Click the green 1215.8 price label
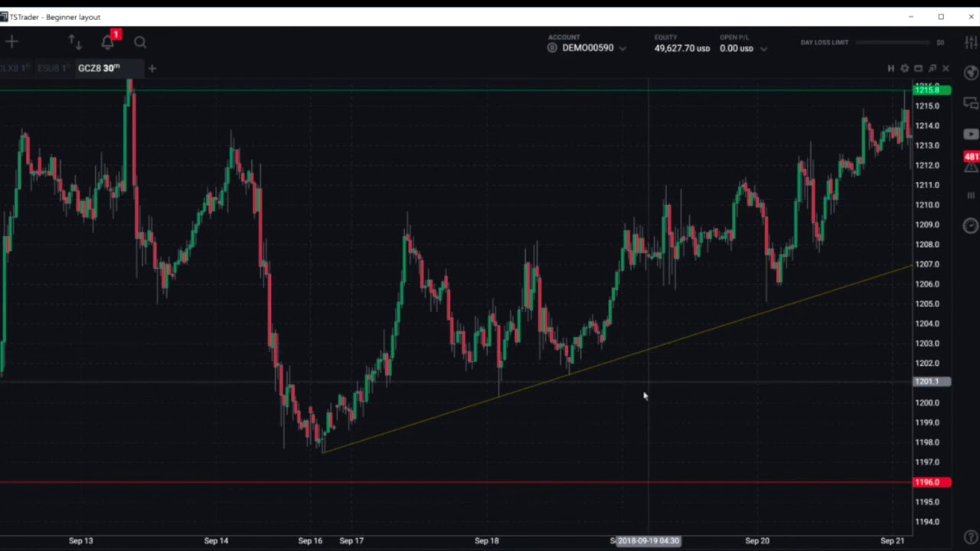Viewport: 980px width, 551px height. tap(932, 90)
